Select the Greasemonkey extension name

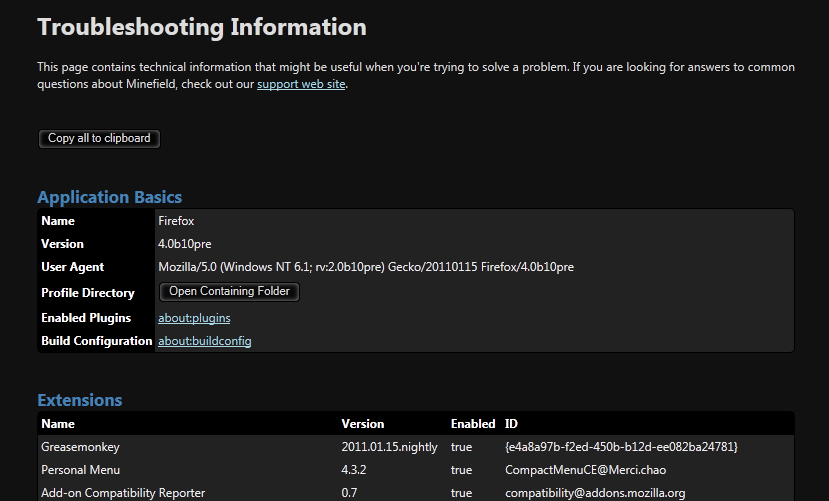(80, 447)
